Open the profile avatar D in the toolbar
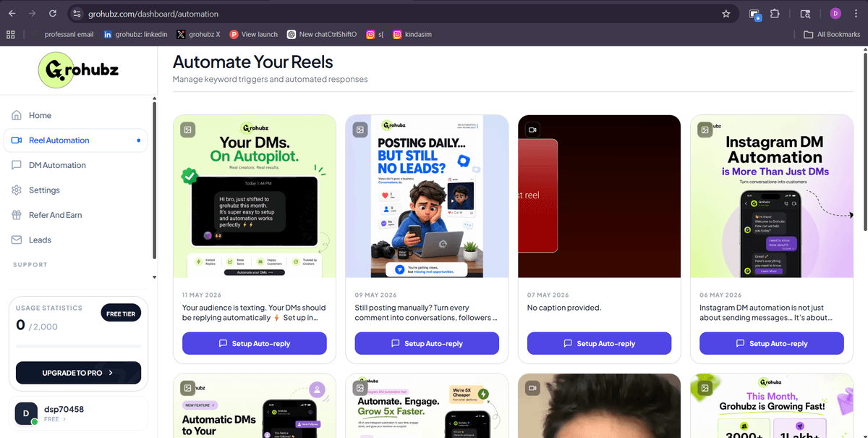 coord(835,13)
